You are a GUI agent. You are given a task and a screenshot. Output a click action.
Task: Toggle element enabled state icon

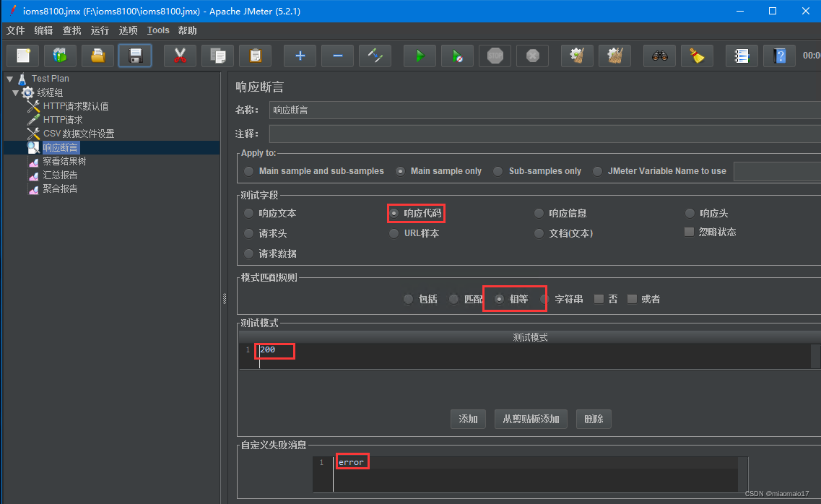coord(375,56)
